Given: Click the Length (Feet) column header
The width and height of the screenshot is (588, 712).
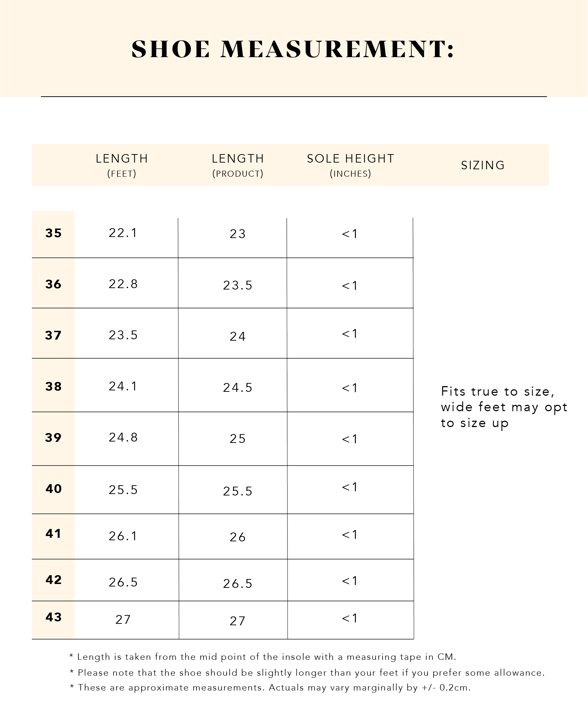Looking at the screenshot, I should (122, 165).
